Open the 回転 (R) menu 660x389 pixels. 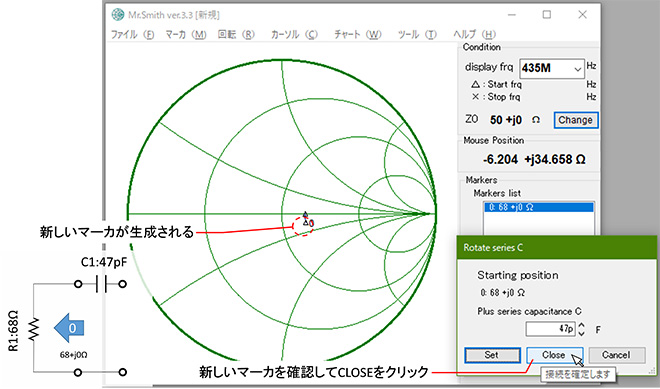click(236, 35)
